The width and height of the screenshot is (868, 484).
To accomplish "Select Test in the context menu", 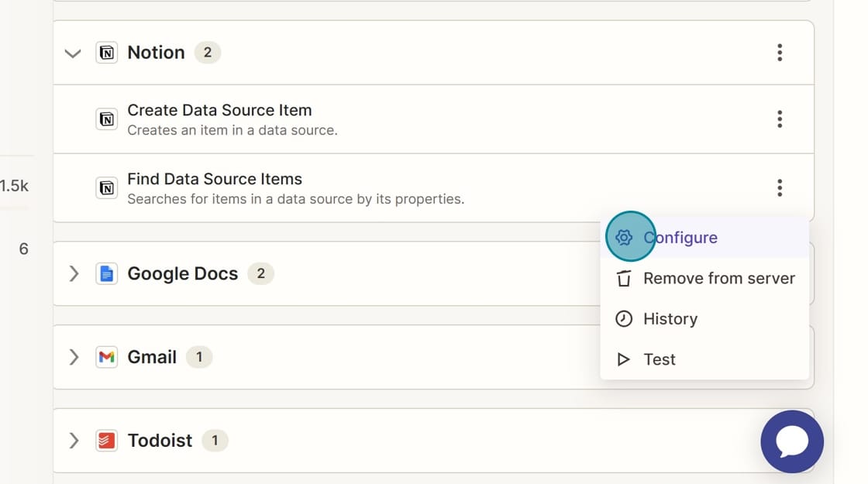I will [x=659, y=359].
